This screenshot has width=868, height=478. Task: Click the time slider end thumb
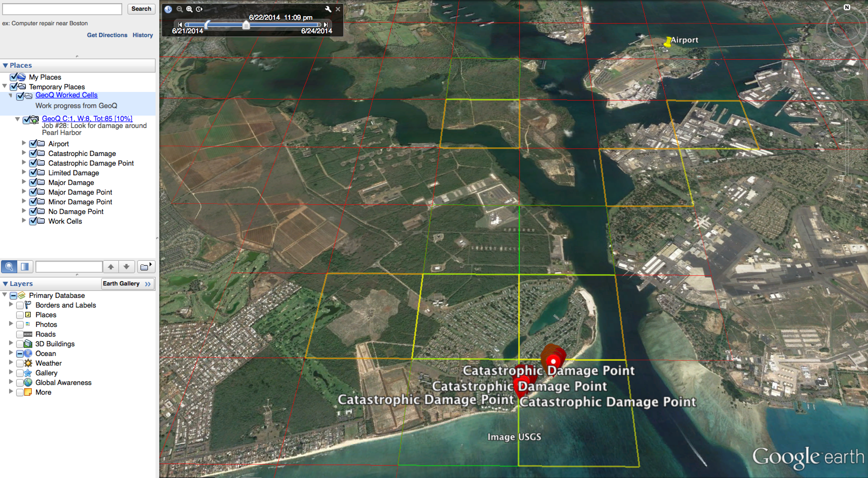click(x=246, y=25)
